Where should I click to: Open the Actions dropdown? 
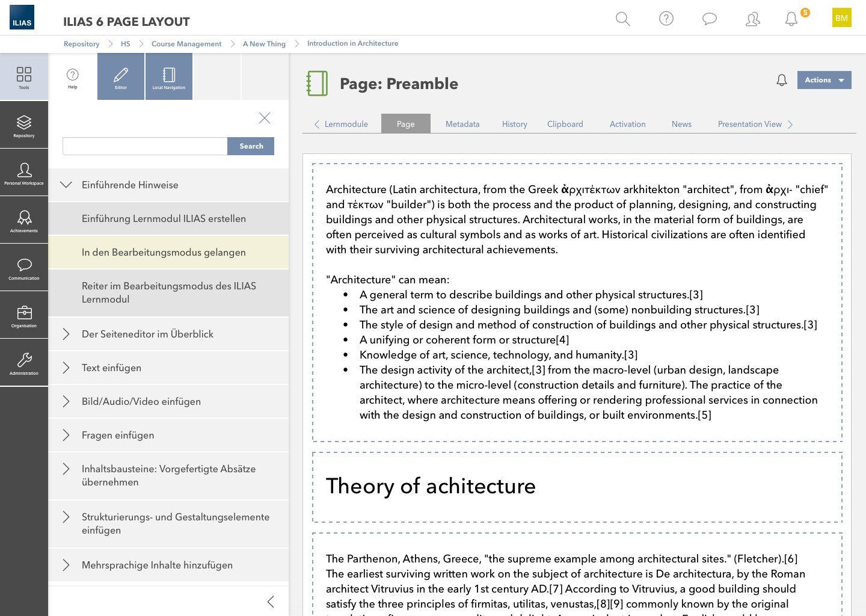coord(824,80)
